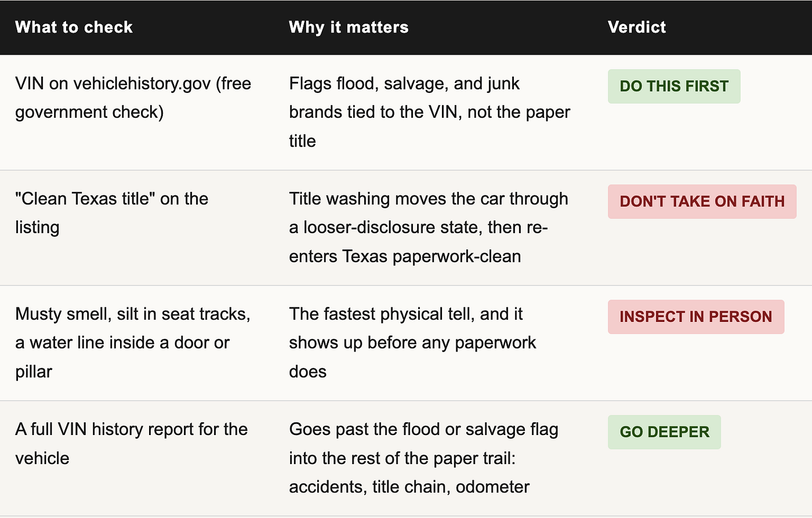Screen dimensions: 812x518
Task: Select the INSPECT IN PERSON badge
Action: (x=696, y=317)
